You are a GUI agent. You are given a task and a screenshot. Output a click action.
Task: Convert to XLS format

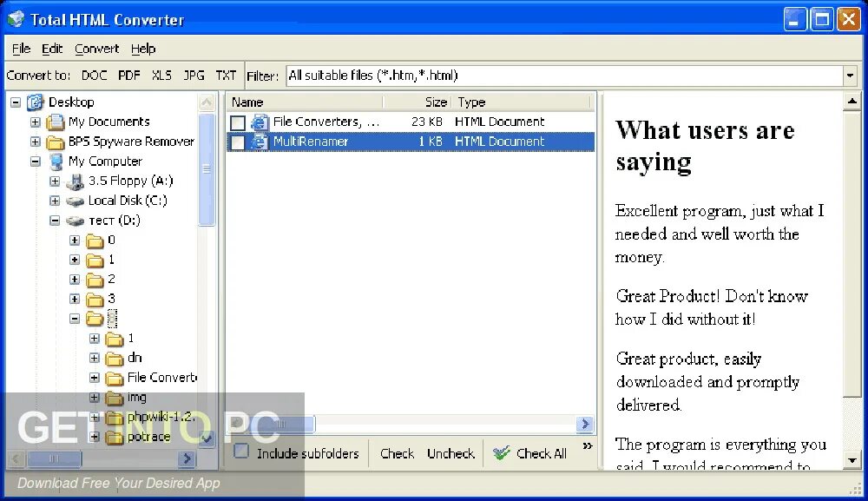coord(161,76)
